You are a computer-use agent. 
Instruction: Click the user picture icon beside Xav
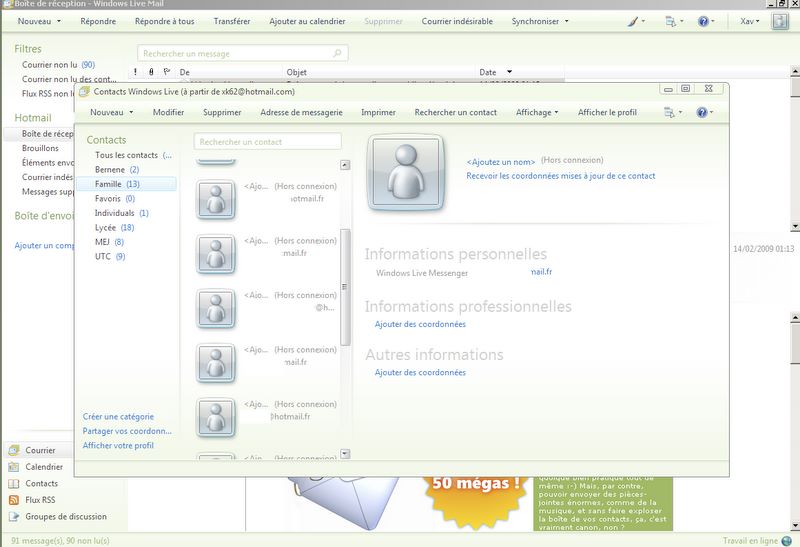780,21
